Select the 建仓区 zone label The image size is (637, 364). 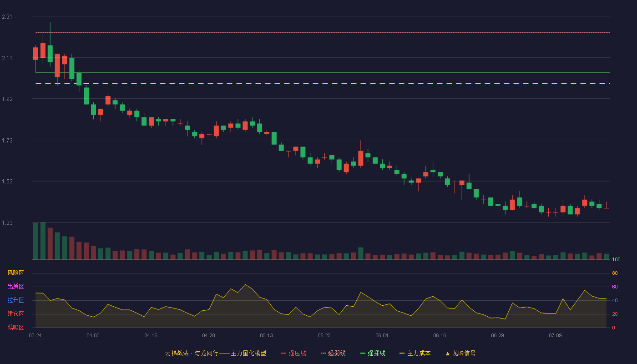tap(15, 314)
